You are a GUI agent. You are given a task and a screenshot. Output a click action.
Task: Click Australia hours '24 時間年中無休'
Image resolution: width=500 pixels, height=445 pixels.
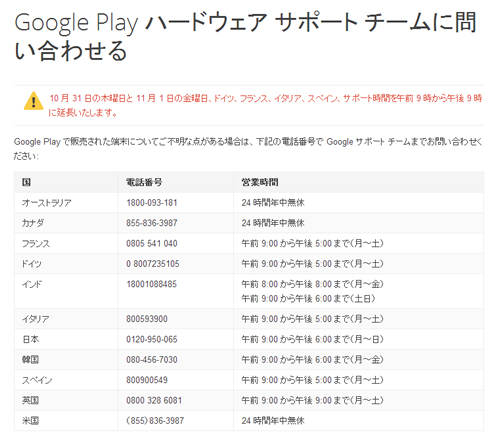tap(273, 203)
